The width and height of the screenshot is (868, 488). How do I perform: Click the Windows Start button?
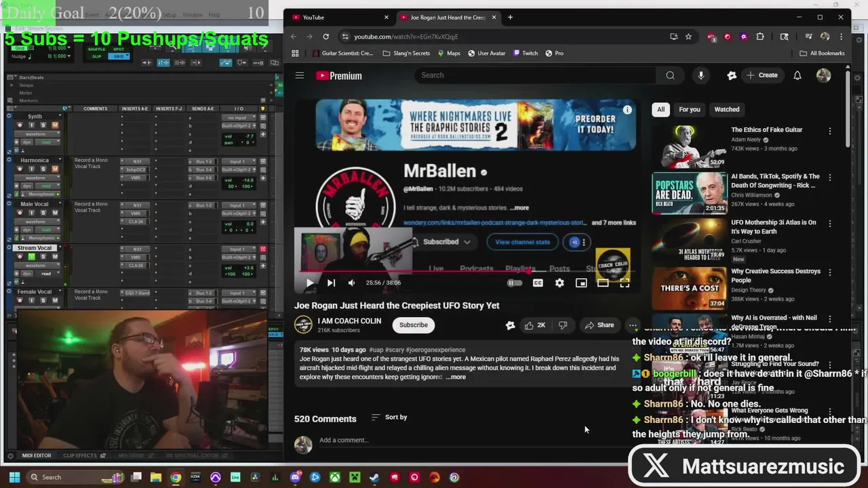click(x=14, y=477)
